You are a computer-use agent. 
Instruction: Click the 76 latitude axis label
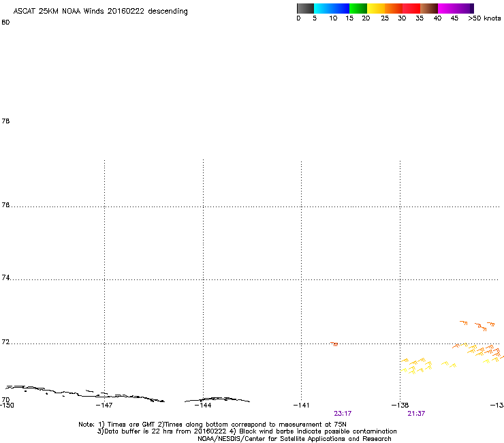coord(6,204)
